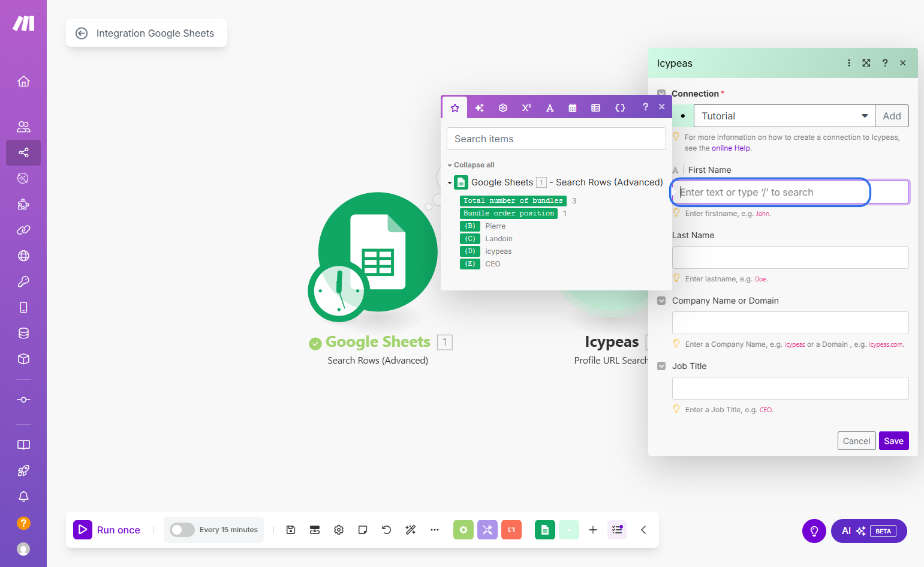Open the three-dots more menu in toolbar
924x567 pixels.
pyautogui.click(x=435, y=530)
